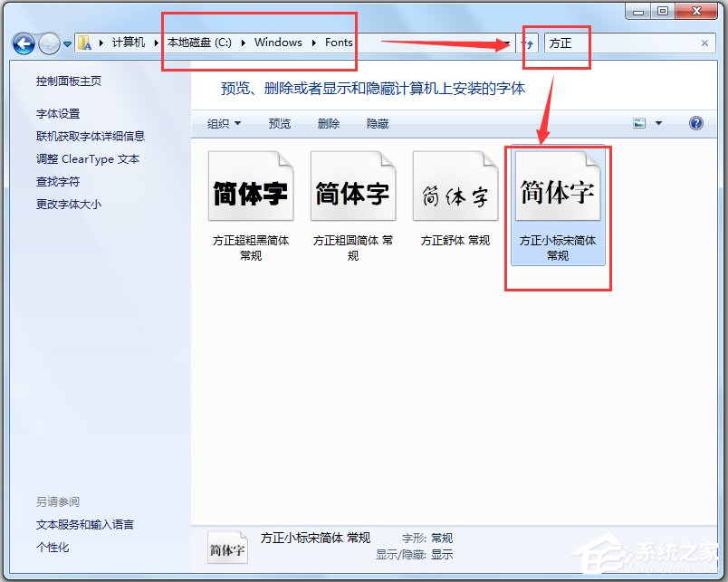Open 查找字符 link

coord(58,181)
